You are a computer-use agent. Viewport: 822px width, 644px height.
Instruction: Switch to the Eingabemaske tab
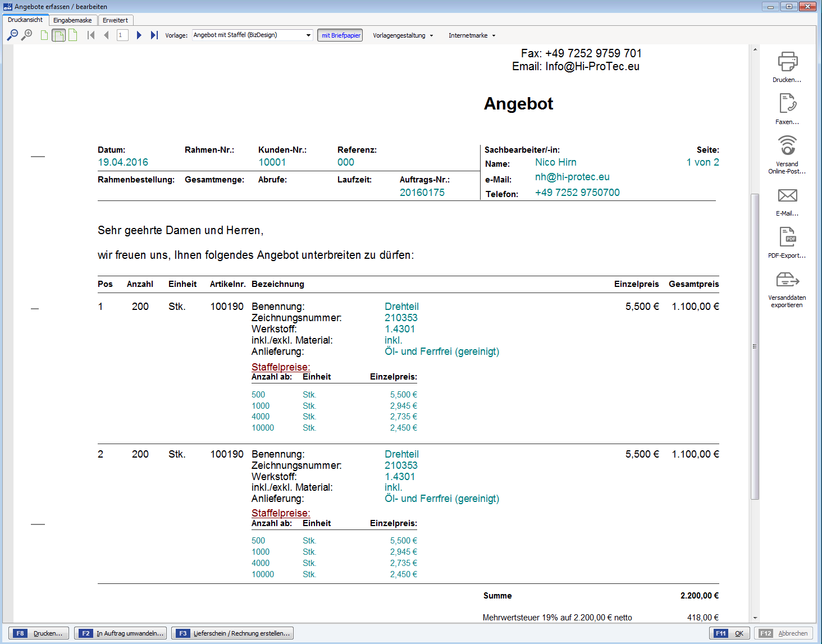coord(73,20)
